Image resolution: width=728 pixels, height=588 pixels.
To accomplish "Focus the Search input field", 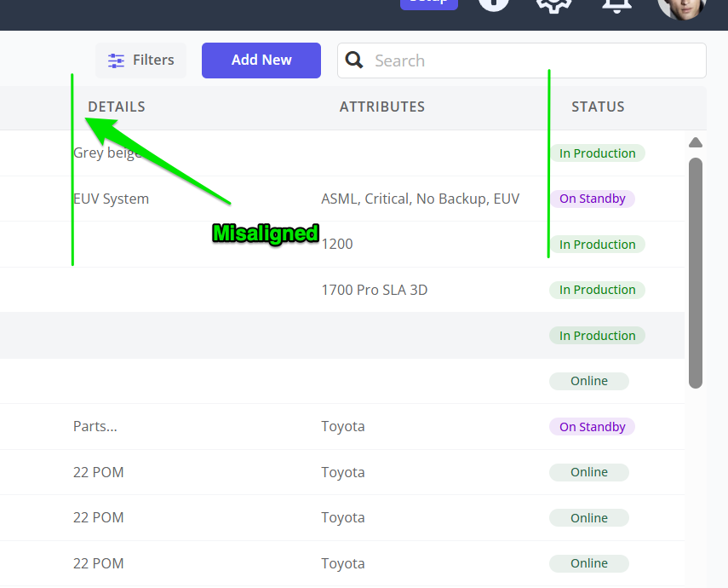I will (522, 61).
